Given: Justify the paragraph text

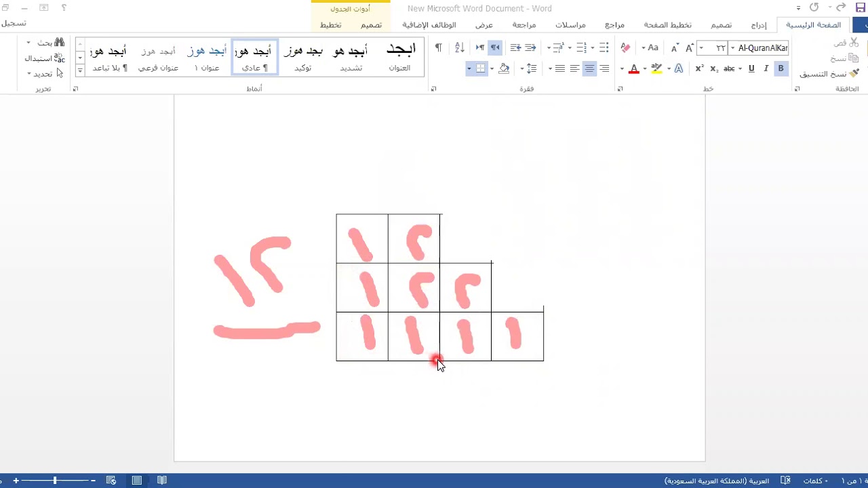Looking at the screenshot, I should click(x=559, y=68).
